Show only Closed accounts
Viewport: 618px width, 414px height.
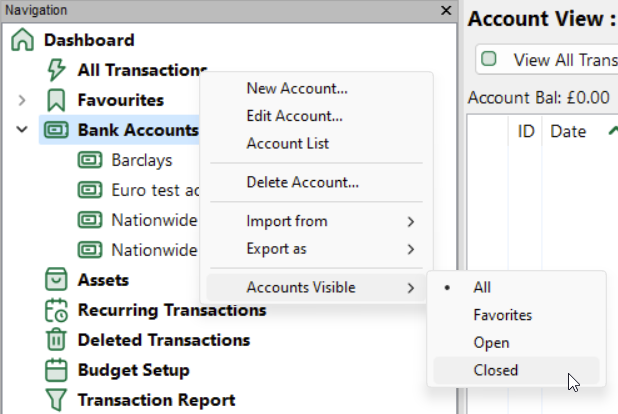pos(516,370)
